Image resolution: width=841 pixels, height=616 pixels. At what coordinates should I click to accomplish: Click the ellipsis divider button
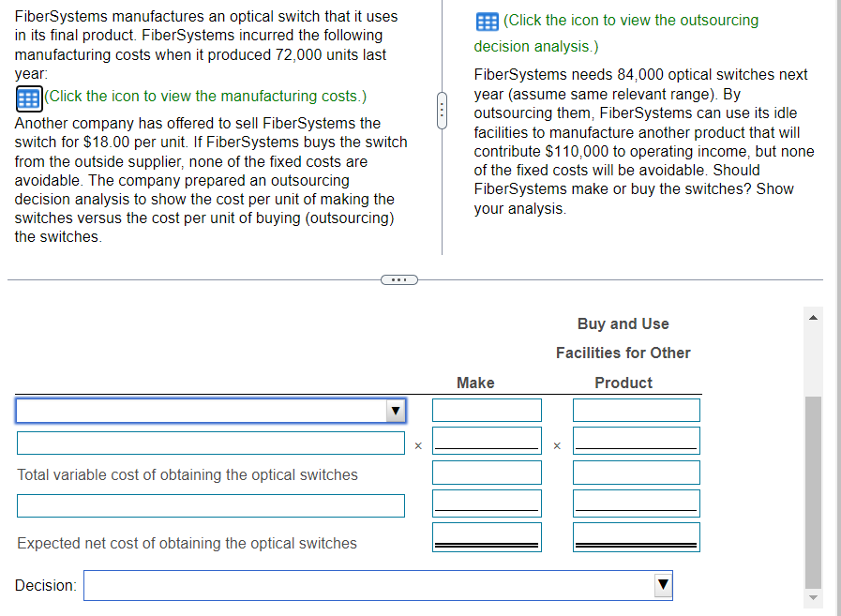398,278
